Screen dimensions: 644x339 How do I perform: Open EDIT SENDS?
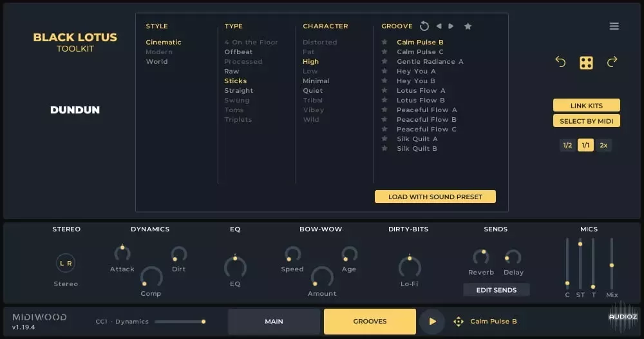[496, 290]
